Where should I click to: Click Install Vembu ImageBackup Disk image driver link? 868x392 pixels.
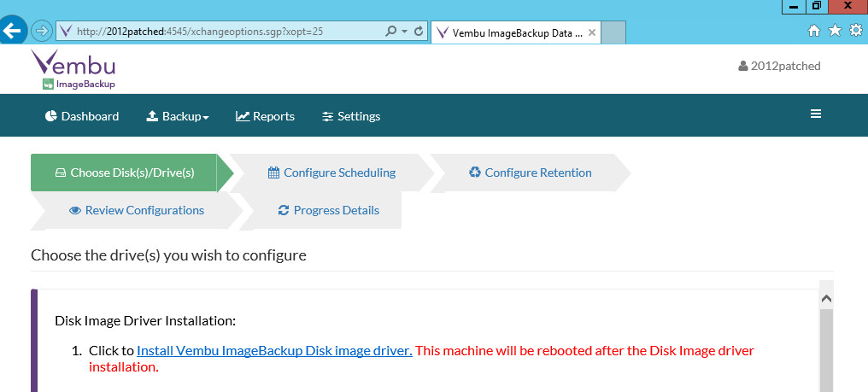(274, 351)
